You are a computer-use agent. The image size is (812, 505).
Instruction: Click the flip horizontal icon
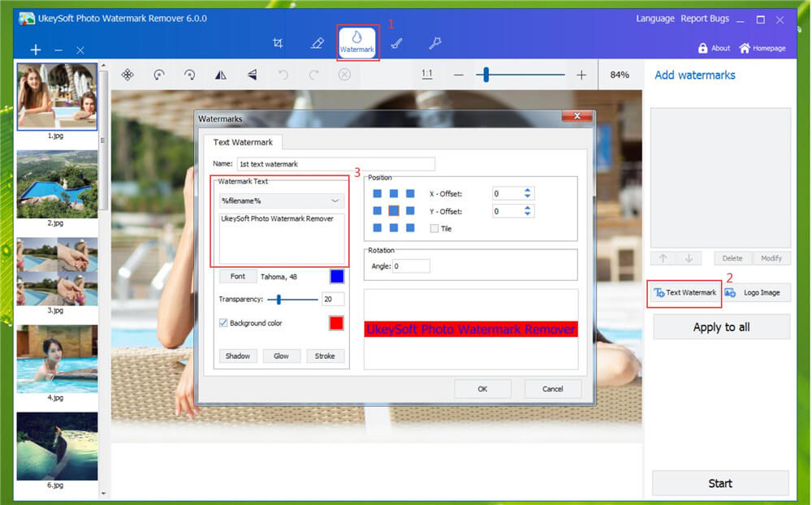click(x=221, y=75)
